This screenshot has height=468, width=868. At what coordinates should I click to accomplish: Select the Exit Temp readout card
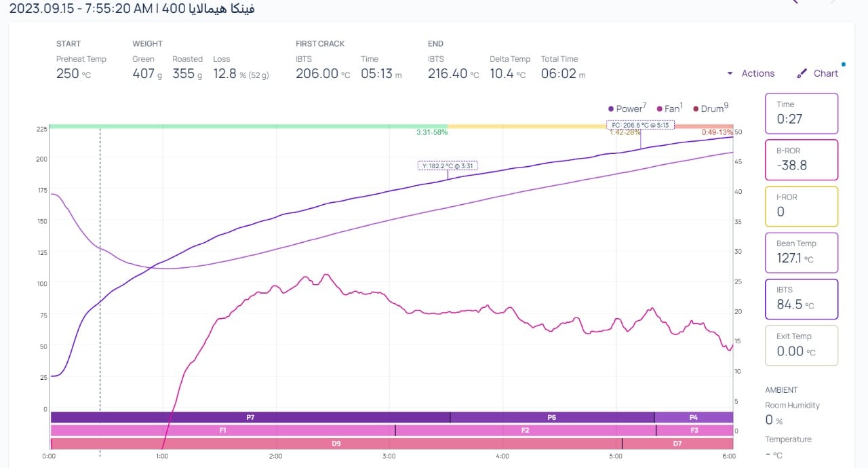point(802,345)
